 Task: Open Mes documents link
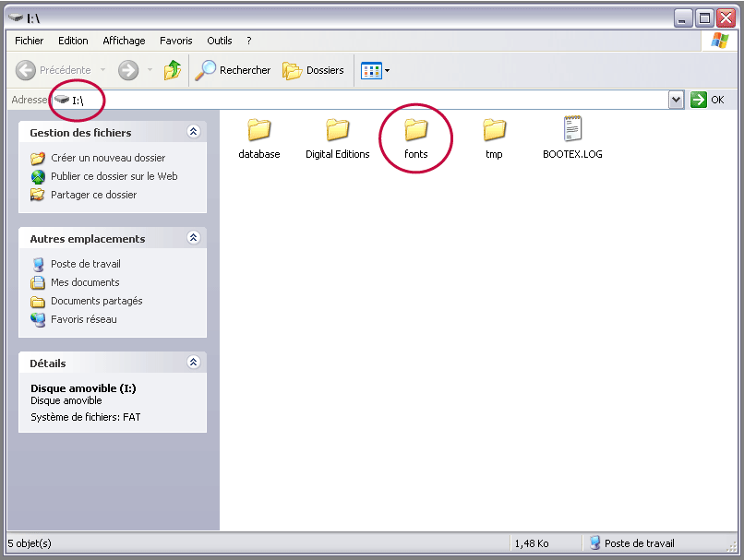coord(75,282)
